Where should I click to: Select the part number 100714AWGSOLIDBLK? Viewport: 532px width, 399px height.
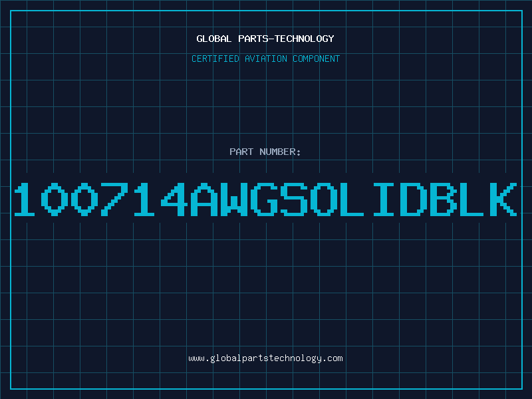point(265,199)
